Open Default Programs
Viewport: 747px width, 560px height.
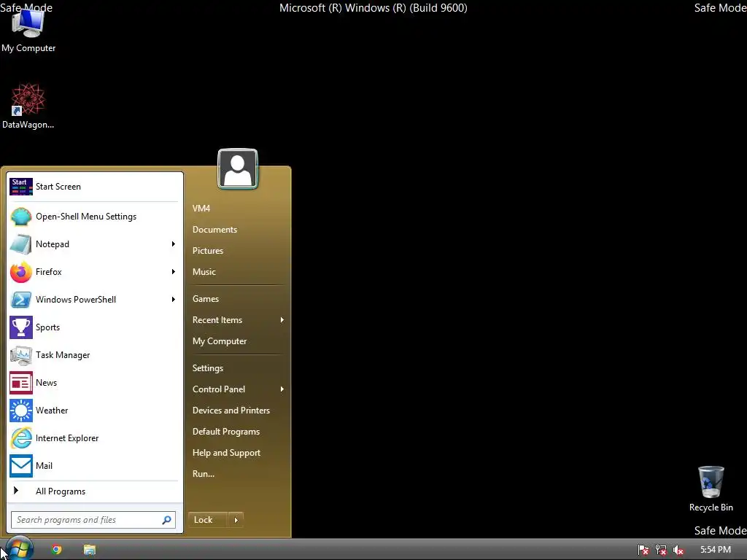pos(226,432)
